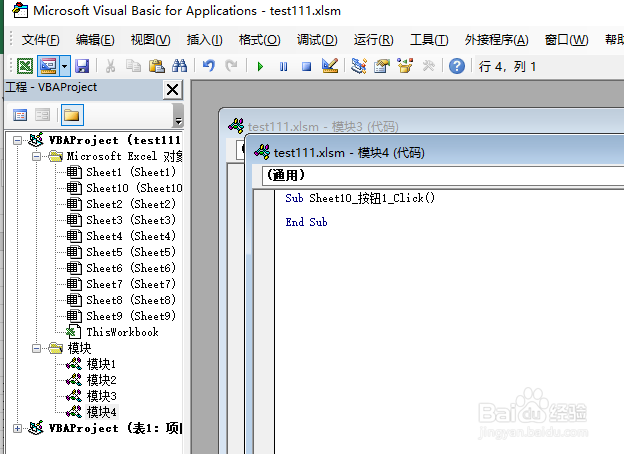Collapse the Microsoft Excel 对象 folder
This screenshot has width=624, height=454.
coord(36,156)
